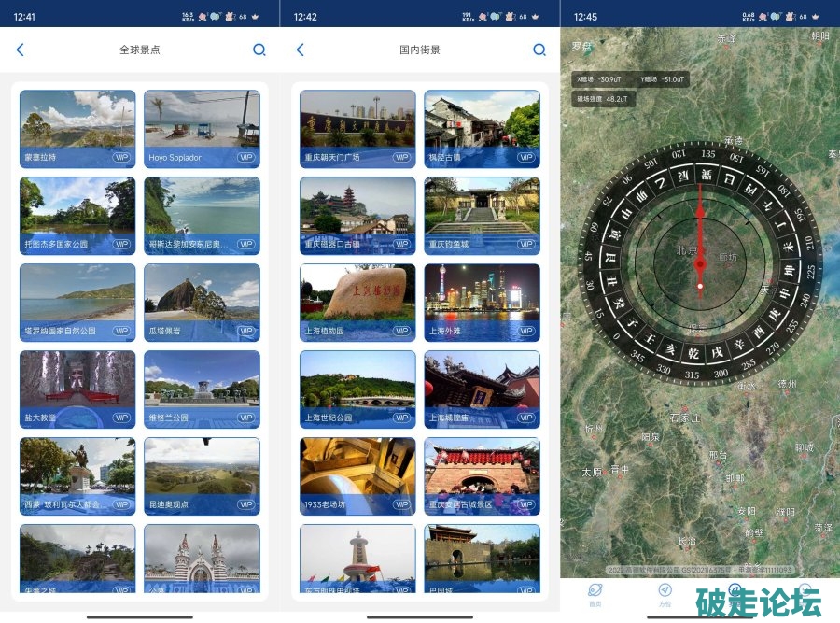The image size is (840, 623).
Task: Tap VIP badge on 上海外滩 card
Action: [525, 331]
